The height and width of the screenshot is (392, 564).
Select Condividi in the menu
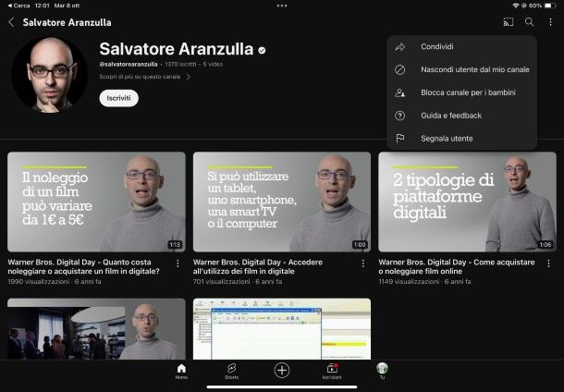click(x=437, y=47)
